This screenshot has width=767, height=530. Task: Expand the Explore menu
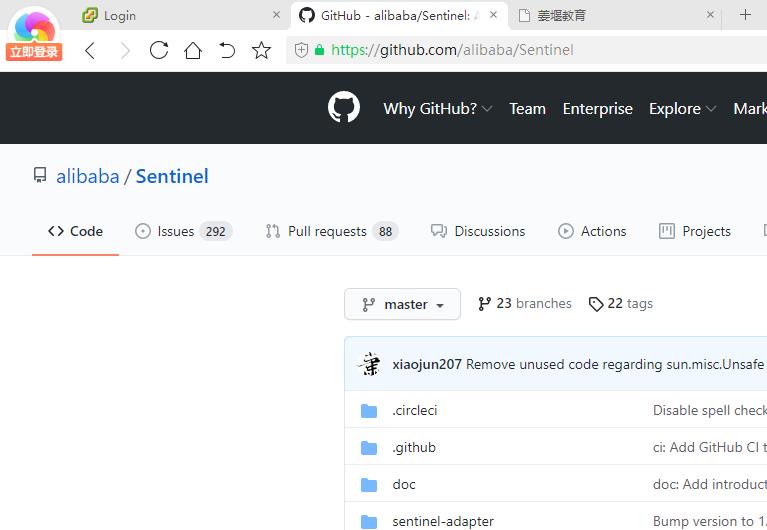[x=682, y=109]
